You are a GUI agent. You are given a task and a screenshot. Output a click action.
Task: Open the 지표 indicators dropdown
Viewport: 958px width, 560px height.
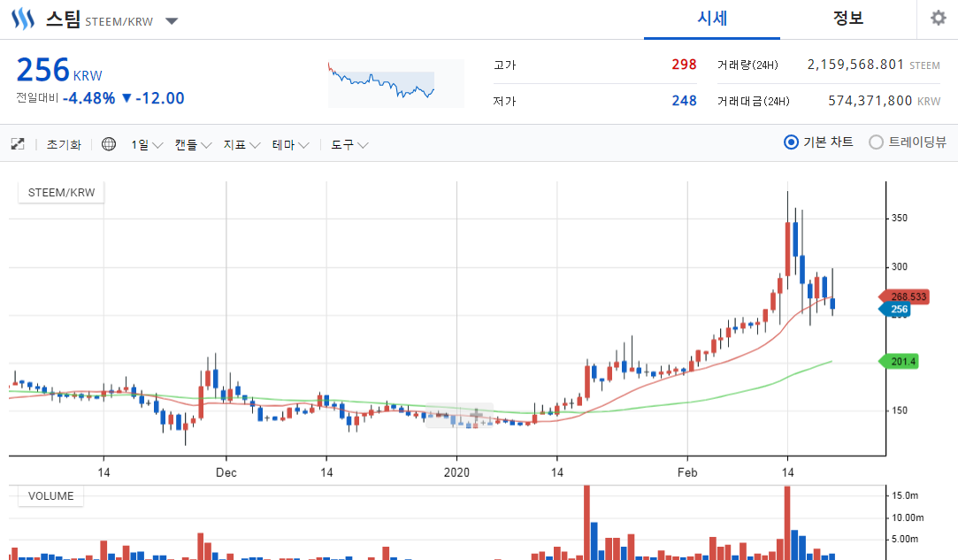pyautogui.click(x=242, y=145)
